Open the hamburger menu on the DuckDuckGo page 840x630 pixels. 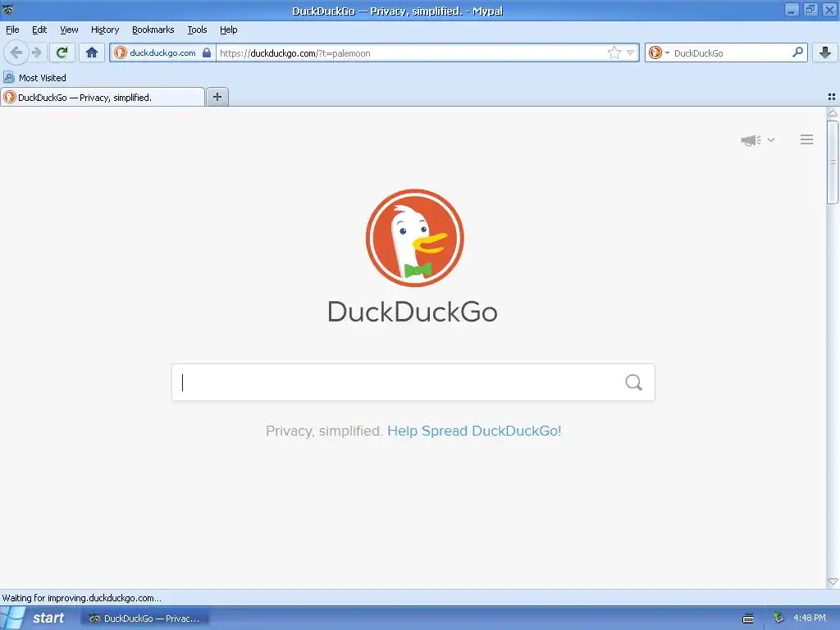pyautogui.click(x=807, y=139)
